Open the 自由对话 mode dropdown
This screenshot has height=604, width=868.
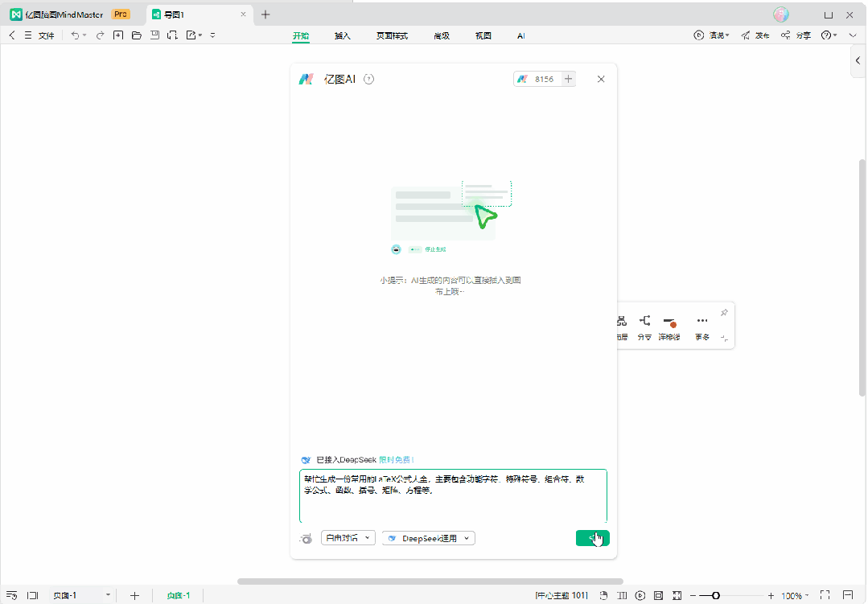click(x=348, y=537)
